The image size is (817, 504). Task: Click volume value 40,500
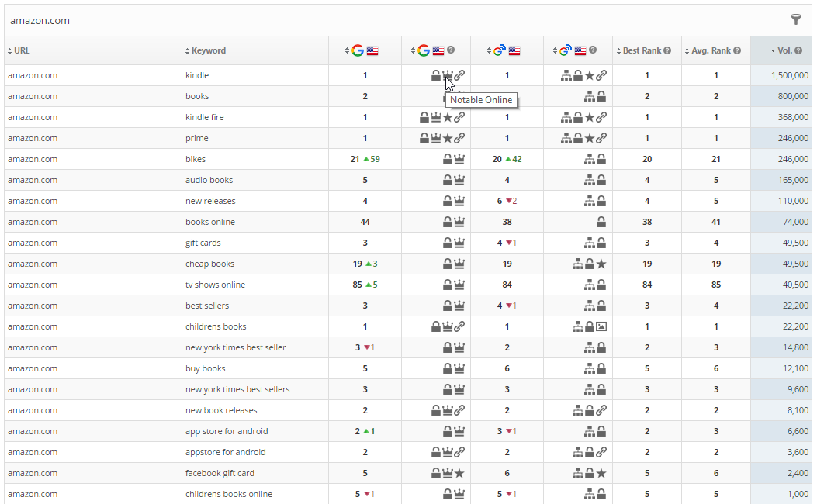point(795,285)
